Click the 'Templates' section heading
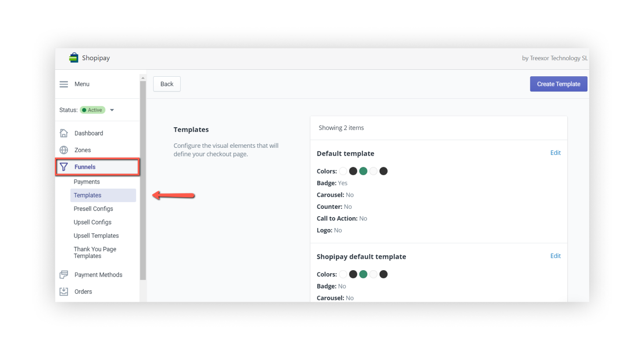Viewport: 644px width, 350px height. pos(191,129)
